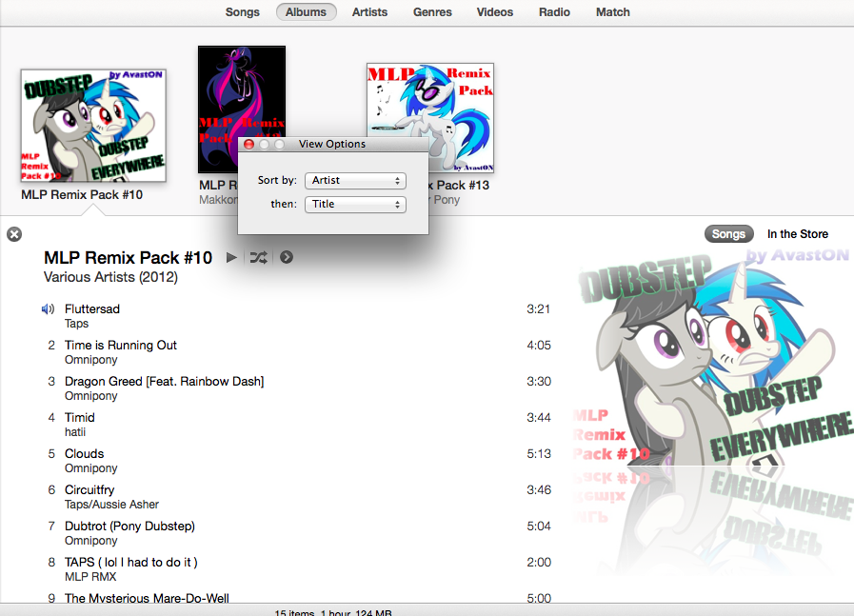Viewport: 854px width, 616px height.
Task: Close the expanded album detail view
Action: pyautogui.click(x=14, y=234)
